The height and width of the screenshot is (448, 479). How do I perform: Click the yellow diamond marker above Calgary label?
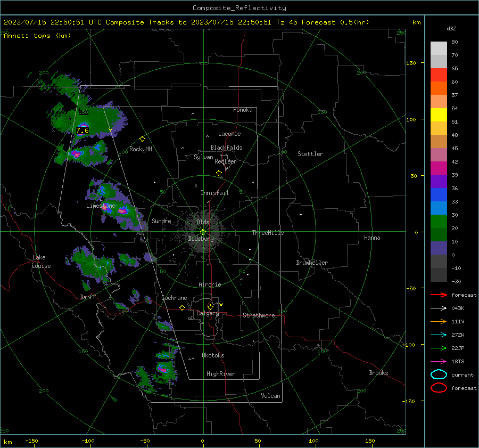pyautogui.click(x=210, y=307)
